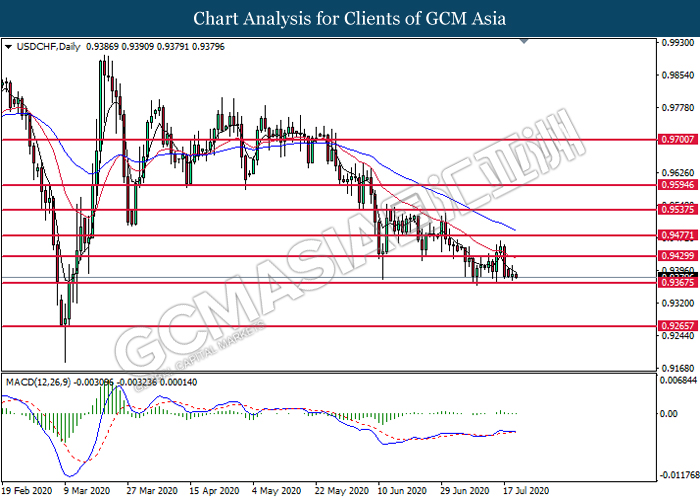700x500 pixels.
Task: Click the 0.92440 price axis value
Action: (x=678, y=336)
